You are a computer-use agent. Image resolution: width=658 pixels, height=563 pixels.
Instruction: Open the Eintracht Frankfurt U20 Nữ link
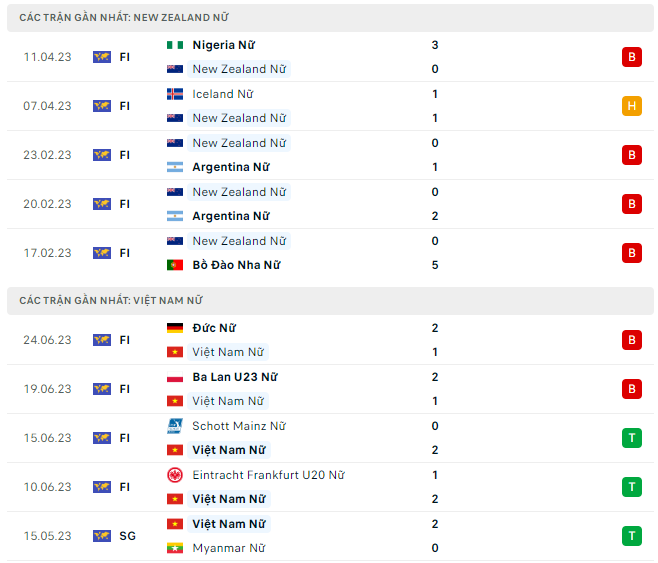click(x=268, y=475)
